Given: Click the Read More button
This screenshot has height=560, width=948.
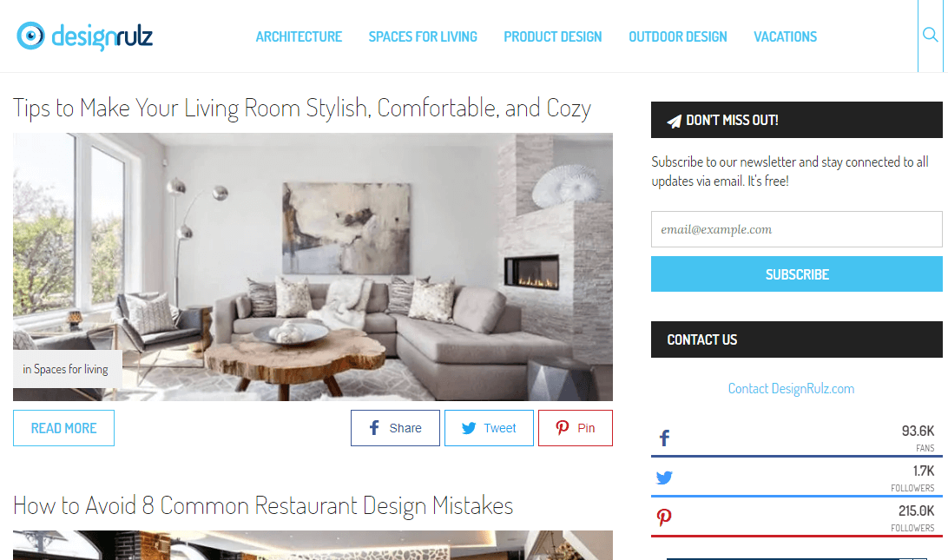Looking at the screenshot, I should (63, 428).
